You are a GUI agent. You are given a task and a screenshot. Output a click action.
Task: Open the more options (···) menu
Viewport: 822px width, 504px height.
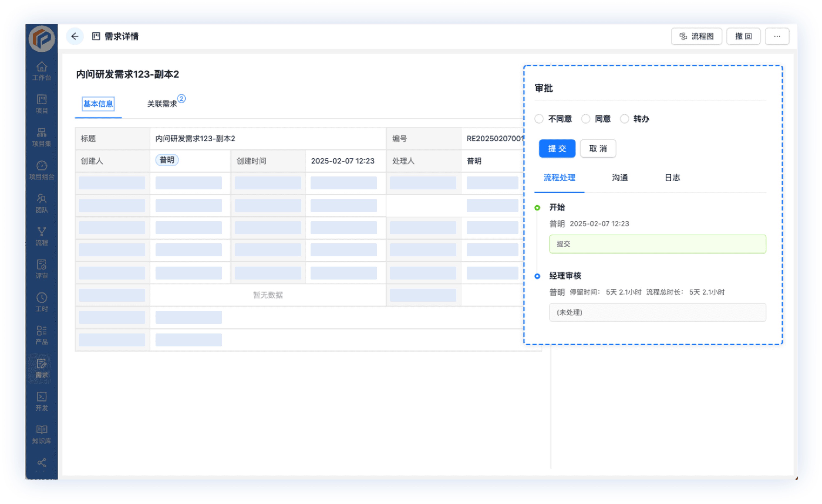[x=777, y=36]
